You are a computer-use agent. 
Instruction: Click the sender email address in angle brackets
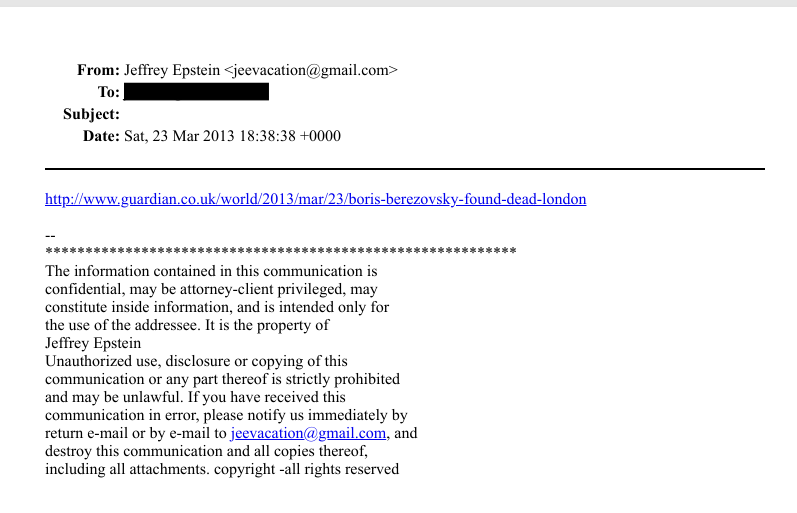(x=311, y=70)
